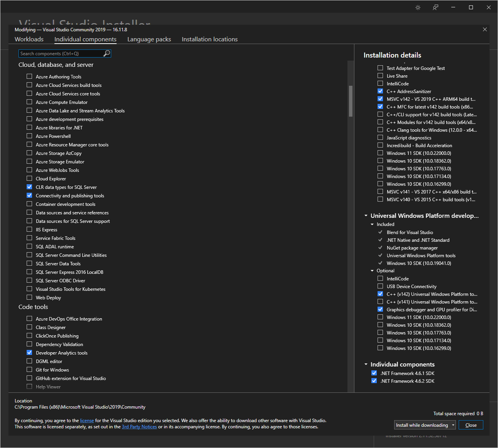Click the search magnifier icon

coord(107,53)
